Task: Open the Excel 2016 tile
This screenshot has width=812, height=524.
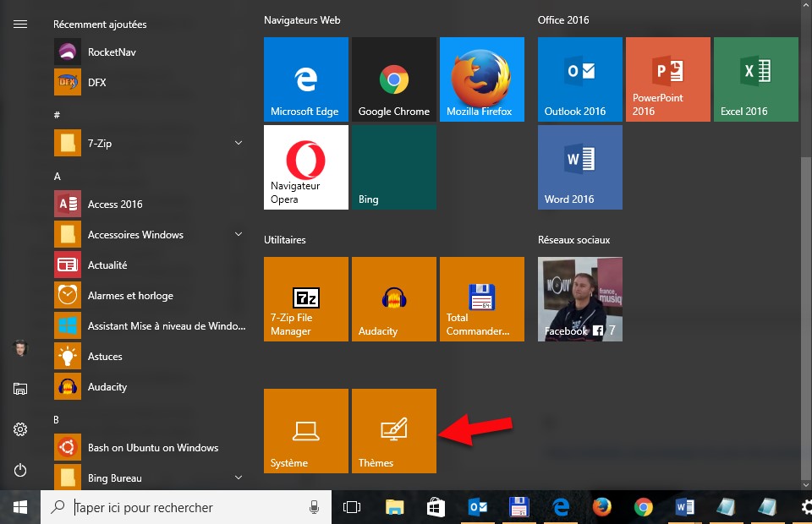Action: tap(755, 79)
